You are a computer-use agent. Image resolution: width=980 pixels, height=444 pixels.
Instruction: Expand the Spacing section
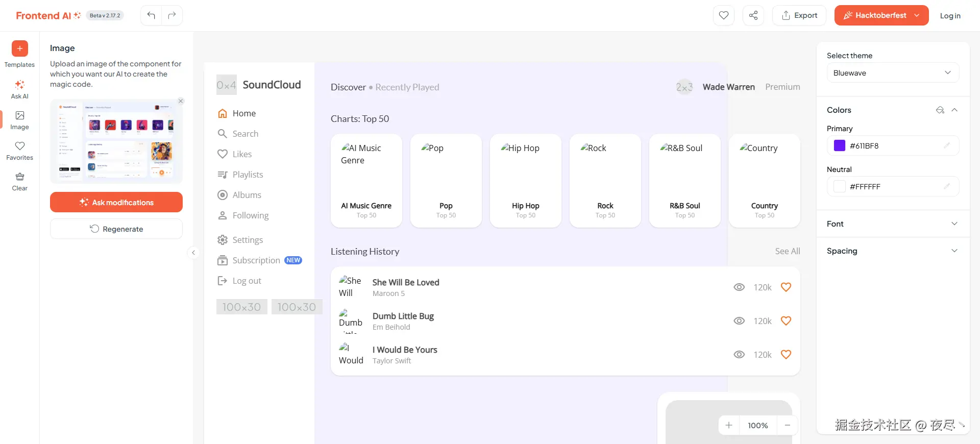coord(893,251)
